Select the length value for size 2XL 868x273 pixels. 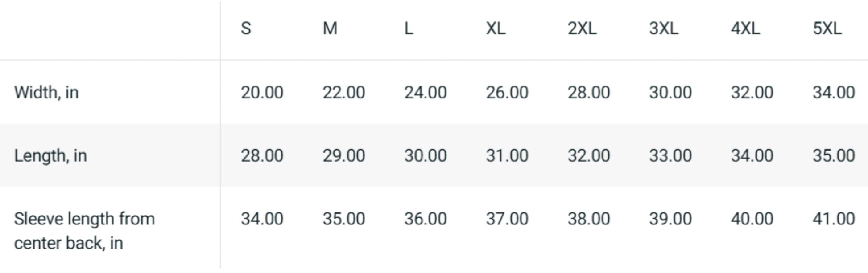pos(589,156)
